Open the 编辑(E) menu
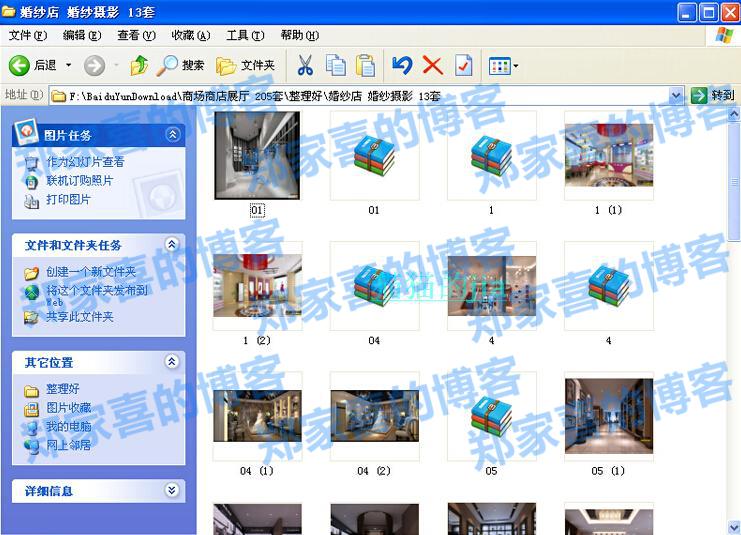 [x=82, y=35]
